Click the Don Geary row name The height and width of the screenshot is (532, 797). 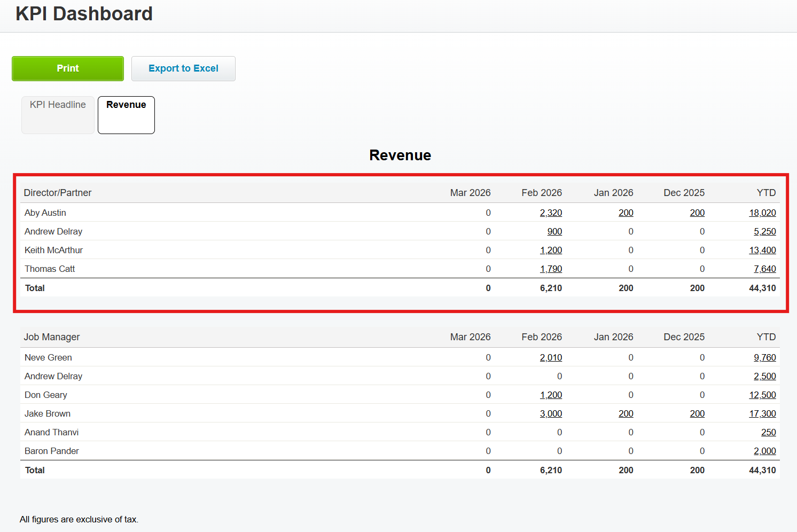[x=46, y=395]
